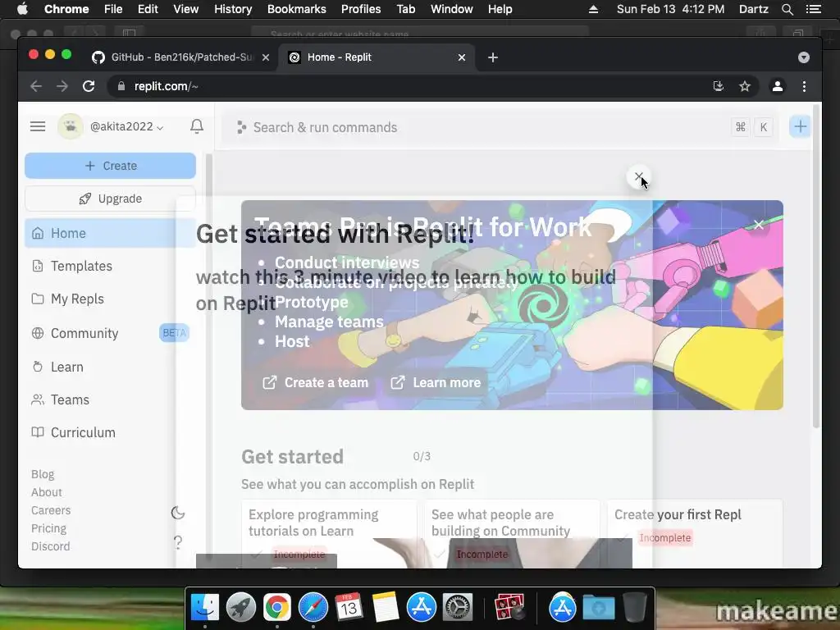The width and height of the screenshot is (840, 630).
Task: Open Trash in the Dock
Action: (635, 608)
